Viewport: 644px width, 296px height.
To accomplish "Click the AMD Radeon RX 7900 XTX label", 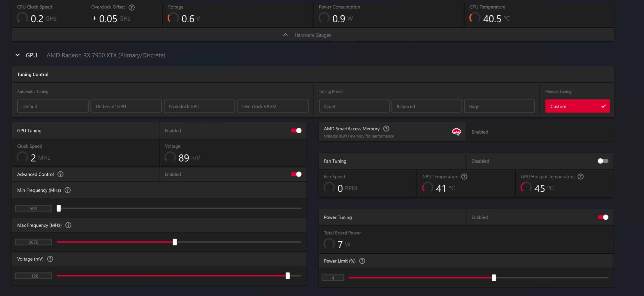I will click(106, 55).
